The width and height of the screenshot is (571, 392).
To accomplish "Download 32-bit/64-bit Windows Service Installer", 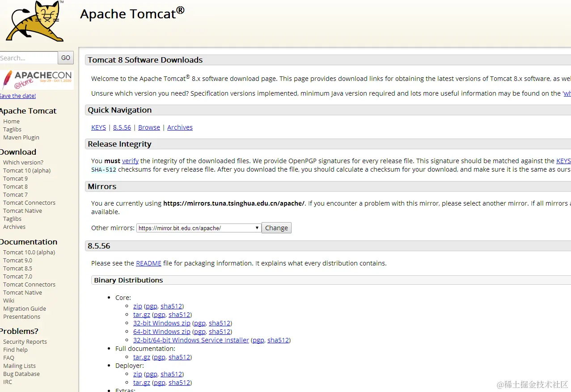I will pos(191,340).
